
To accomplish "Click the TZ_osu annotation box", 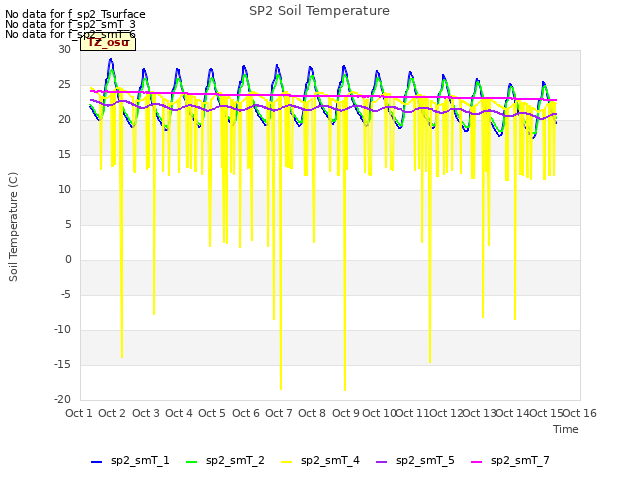I will coord(108,43).
